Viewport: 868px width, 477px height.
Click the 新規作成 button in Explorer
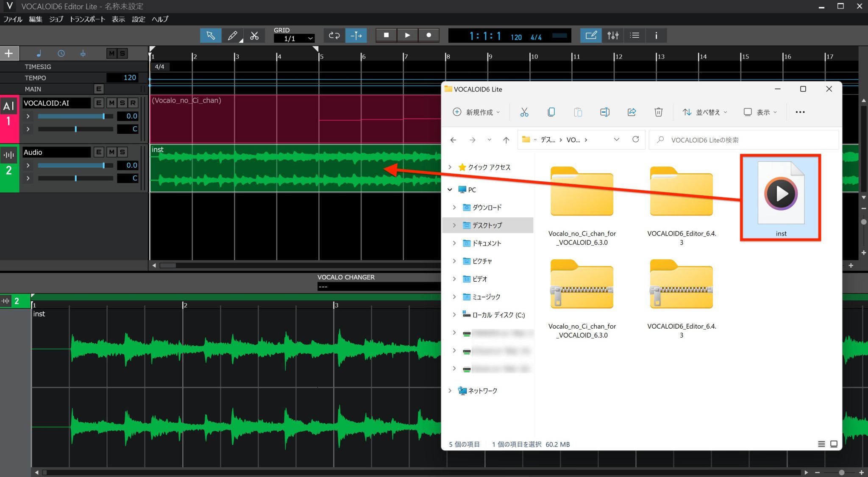[x=476, y=112]
